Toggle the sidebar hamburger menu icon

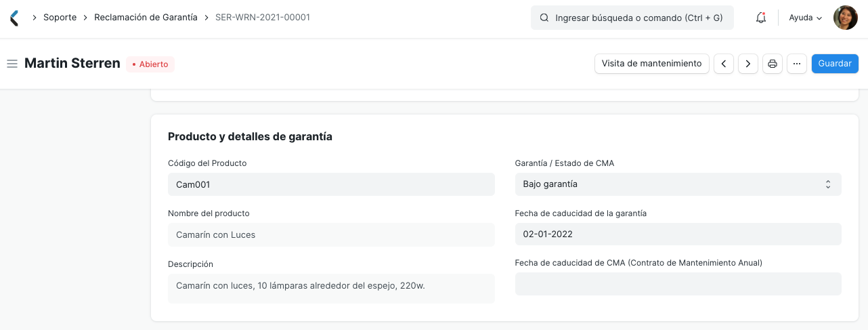[12, 64]
